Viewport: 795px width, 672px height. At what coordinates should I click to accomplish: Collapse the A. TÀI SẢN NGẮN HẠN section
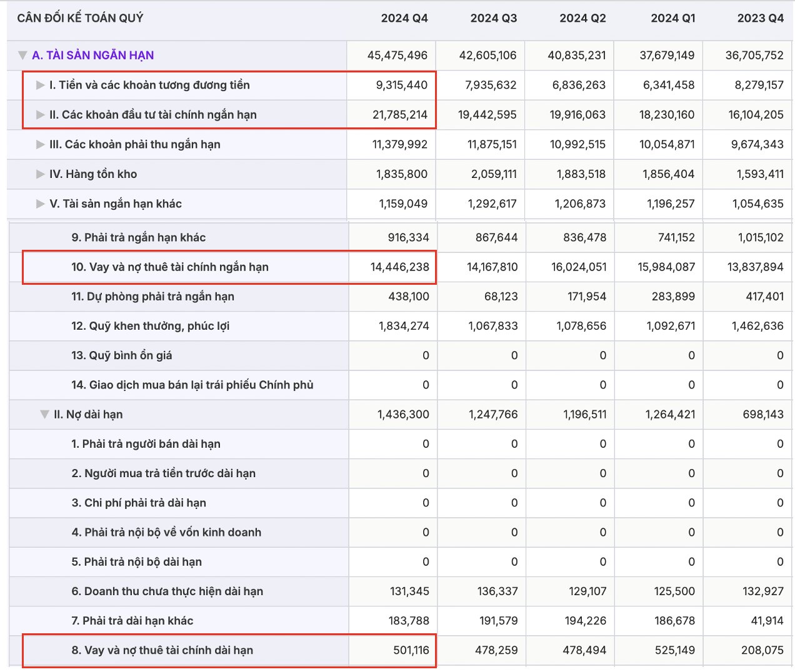22,56
